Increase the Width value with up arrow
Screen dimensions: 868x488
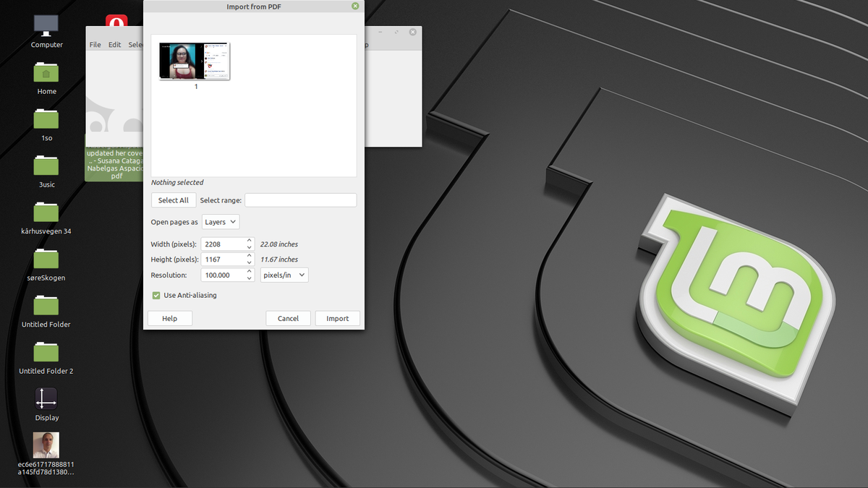250,241
